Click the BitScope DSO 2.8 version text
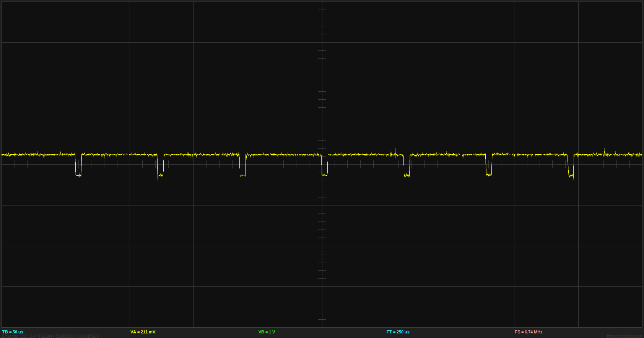The image size is (644, 338). pos(19,336)
